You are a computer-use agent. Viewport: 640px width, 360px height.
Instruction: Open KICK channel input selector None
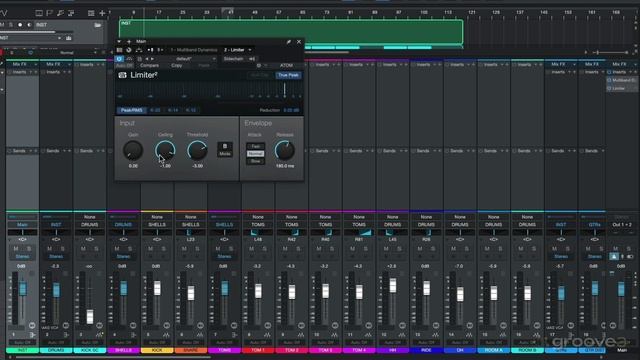[157, 217]
